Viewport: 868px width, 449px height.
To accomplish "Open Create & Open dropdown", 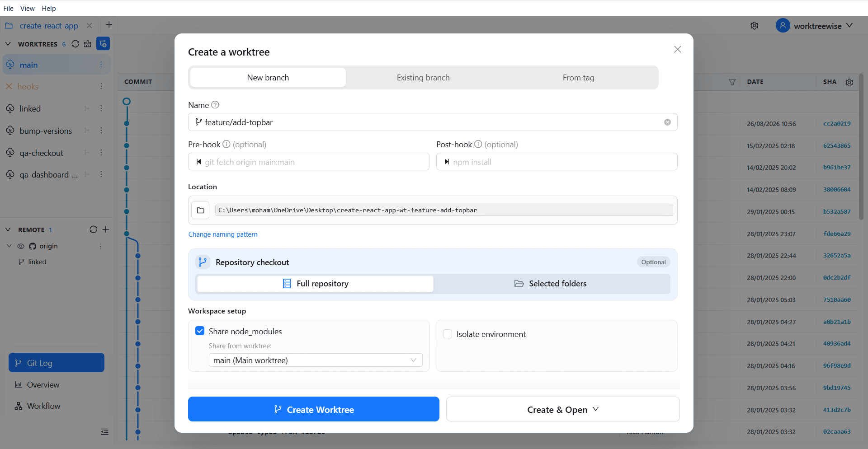I will point(563,409).
